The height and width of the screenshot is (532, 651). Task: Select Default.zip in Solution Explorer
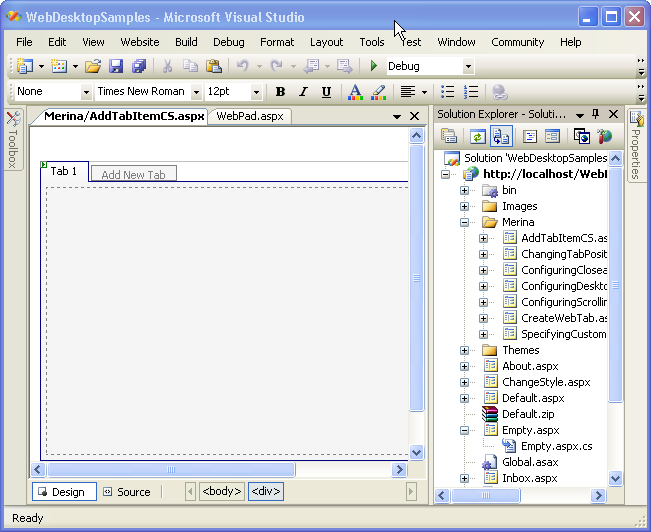coord(526,414)
